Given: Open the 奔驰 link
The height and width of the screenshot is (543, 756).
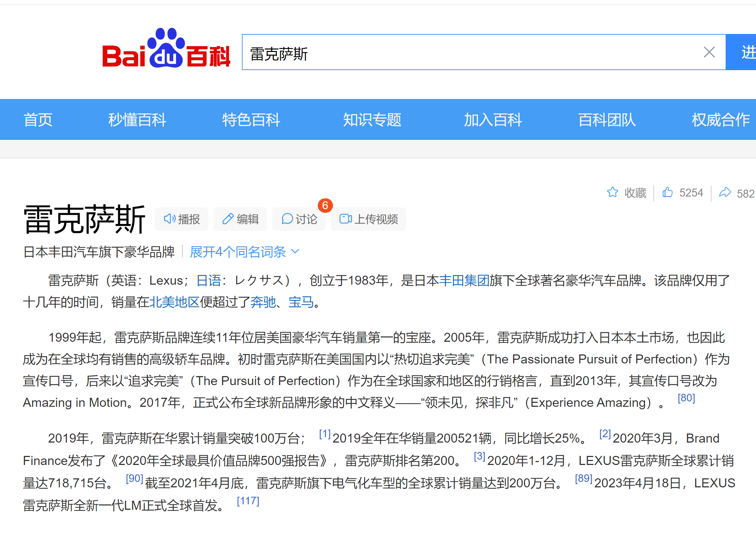Looking at the screenshot, I should [x=263, y=302].
